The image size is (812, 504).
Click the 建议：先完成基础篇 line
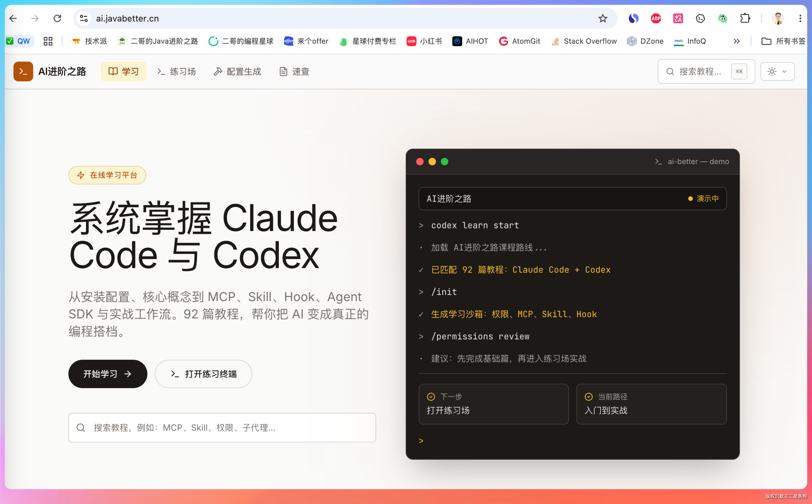[x=509, y=359]
